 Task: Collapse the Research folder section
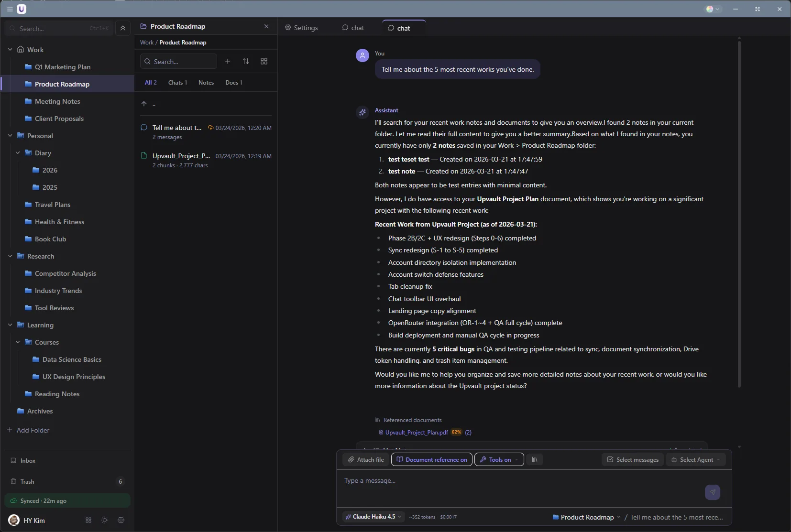point(10,256)
